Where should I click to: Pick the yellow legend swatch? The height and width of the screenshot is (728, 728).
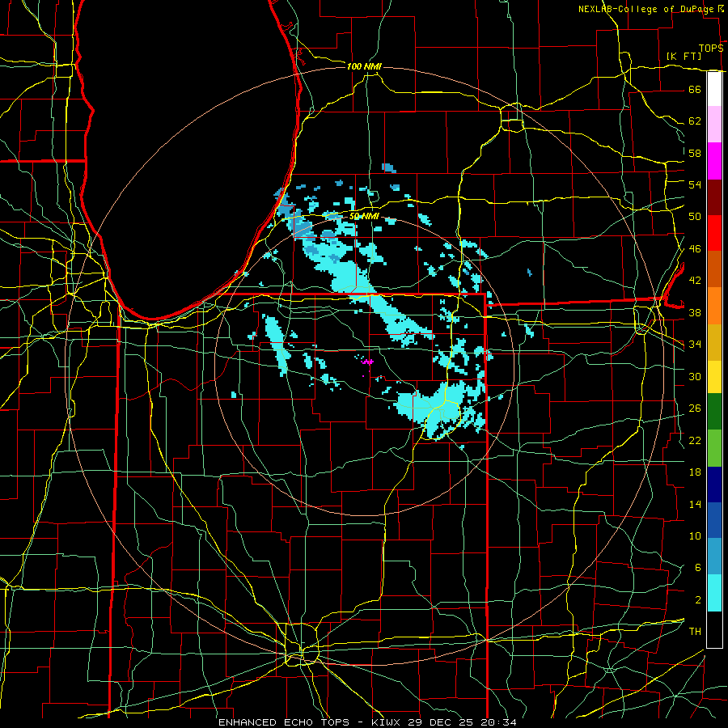(714, 377)
